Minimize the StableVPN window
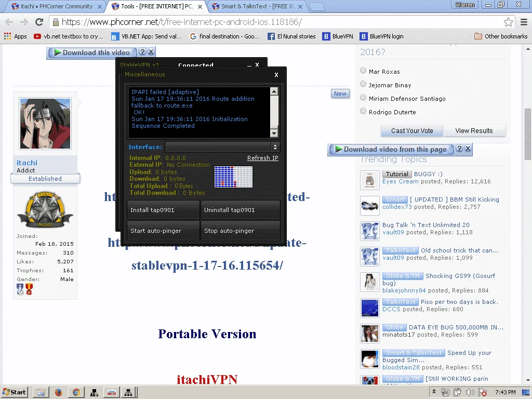Image resolution: width=532 pixels, height=399 pixels. [x=249, y=64]
